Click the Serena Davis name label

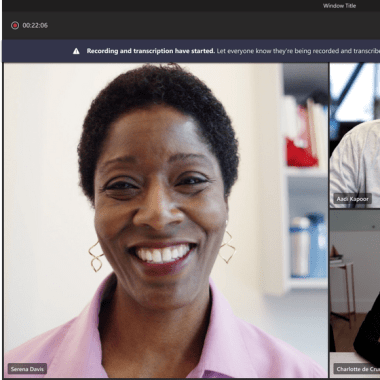[27, 369]
